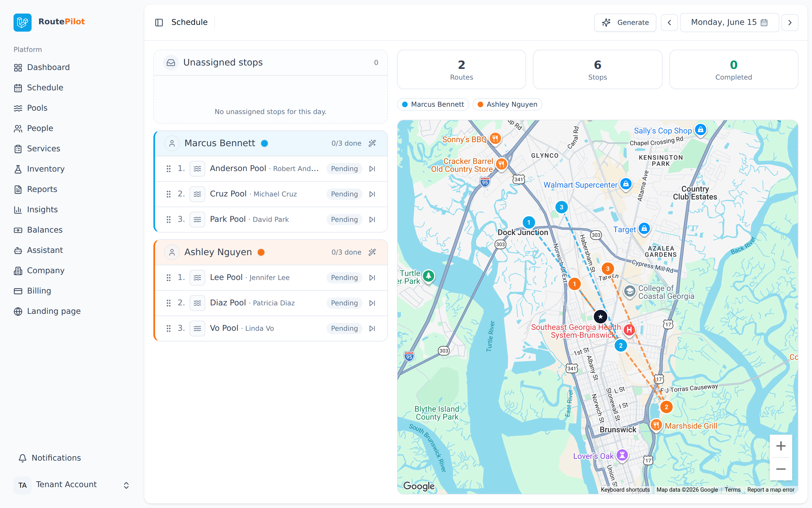The width and height of the screenshot is (812, 508).
Task: Expand the Tenant Account switcher
Action: coord(72,485)
